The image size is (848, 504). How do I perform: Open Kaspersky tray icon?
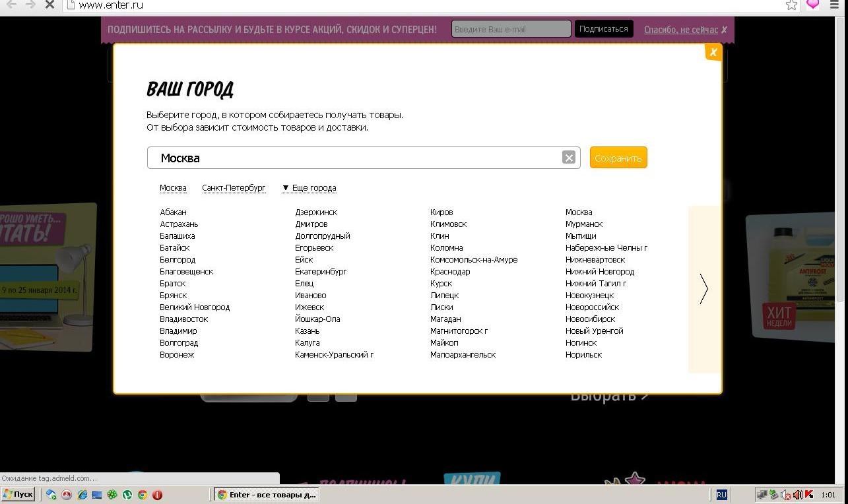(x=809, y=495)
